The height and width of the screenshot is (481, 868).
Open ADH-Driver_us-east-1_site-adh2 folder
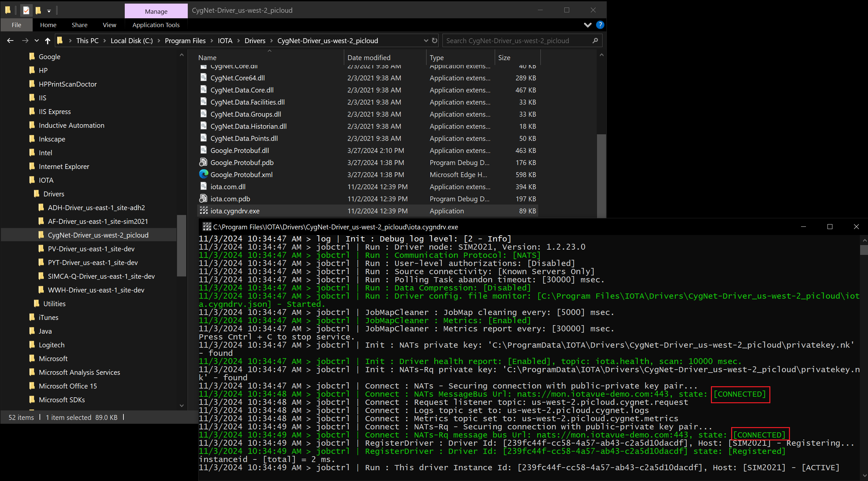pyautogui.click(x=96, y=207)
